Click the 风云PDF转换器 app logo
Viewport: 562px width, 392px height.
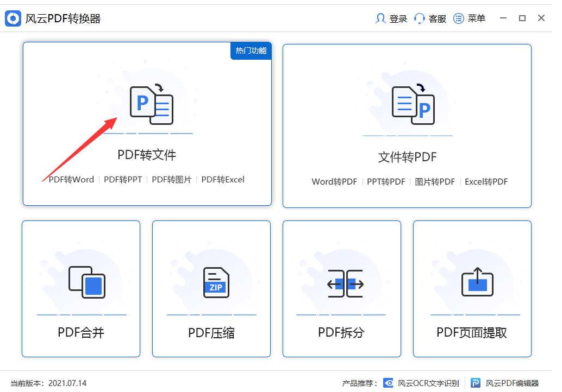13,18
